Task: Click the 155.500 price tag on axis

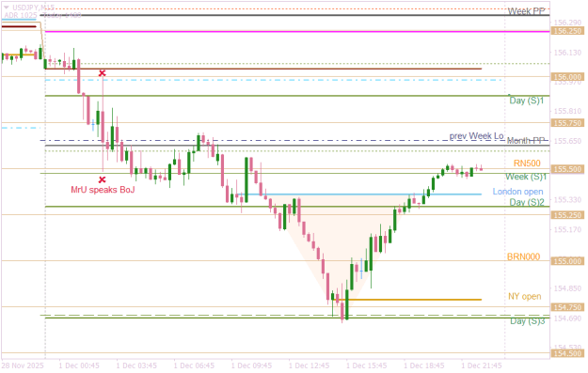Action: 567,169
